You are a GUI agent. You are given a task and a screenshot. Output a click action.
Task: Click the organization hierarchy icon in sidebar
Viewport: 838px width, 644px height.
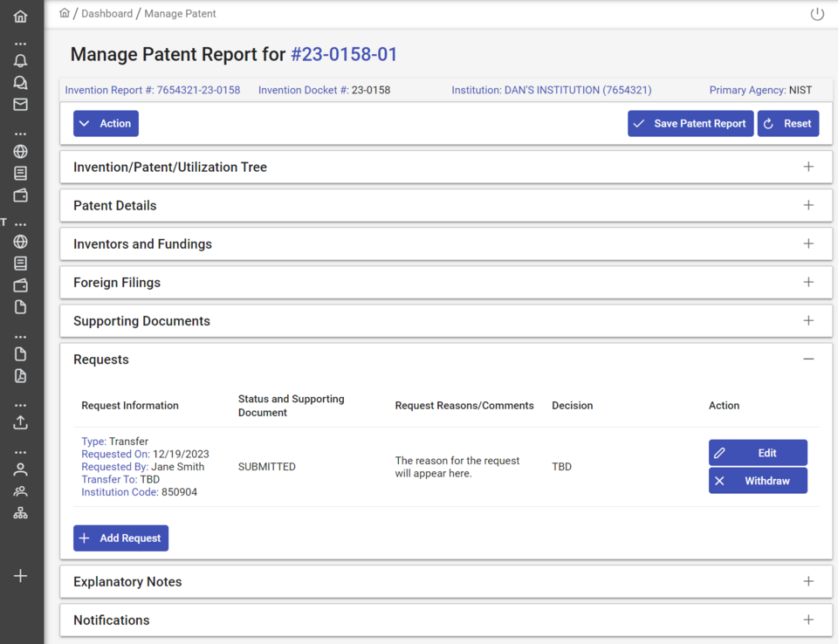pyautogui.click(x=20, y=512)
